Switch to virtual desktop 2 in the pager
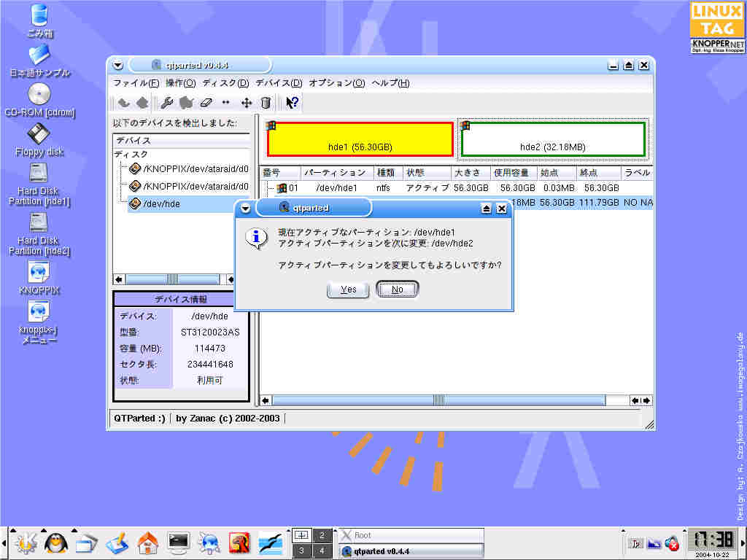 tap(322, 535)
